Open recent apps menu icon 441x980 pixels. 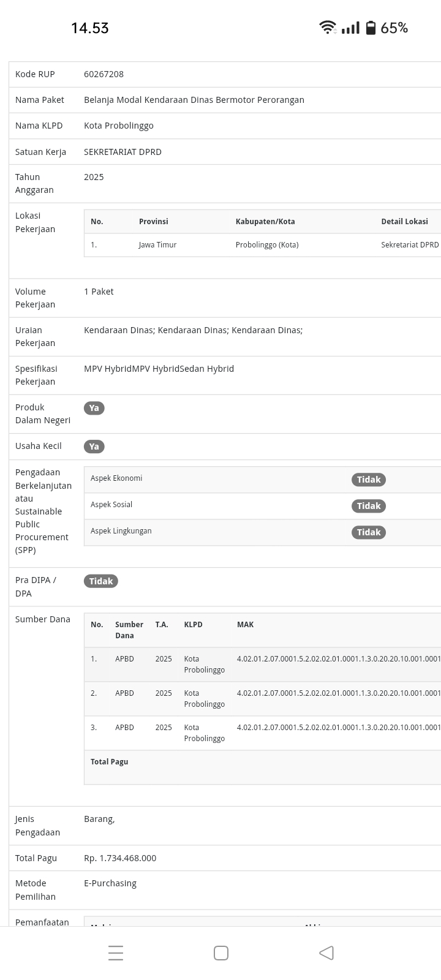116,952
